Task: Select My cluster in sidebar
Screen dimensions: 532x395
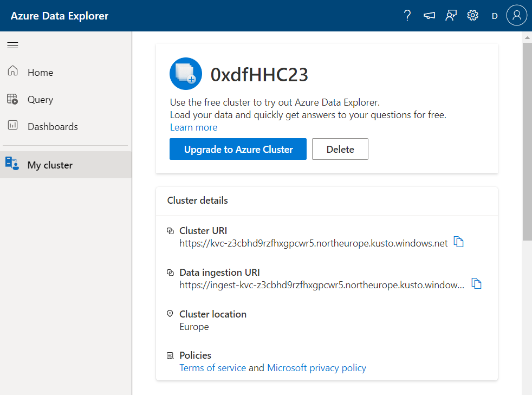Action: tap(50, 165)
